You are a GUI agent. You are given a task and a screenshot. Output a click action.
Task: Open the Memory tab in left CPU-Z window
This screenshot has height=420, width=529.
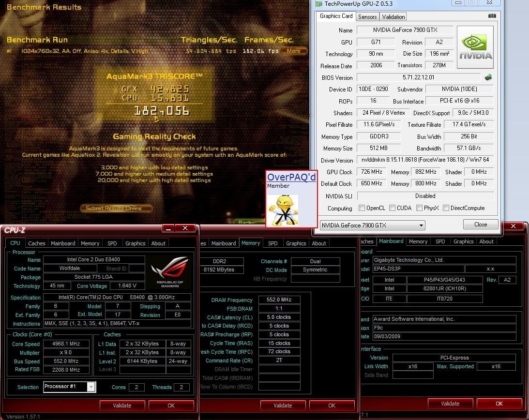coord(90,243)
